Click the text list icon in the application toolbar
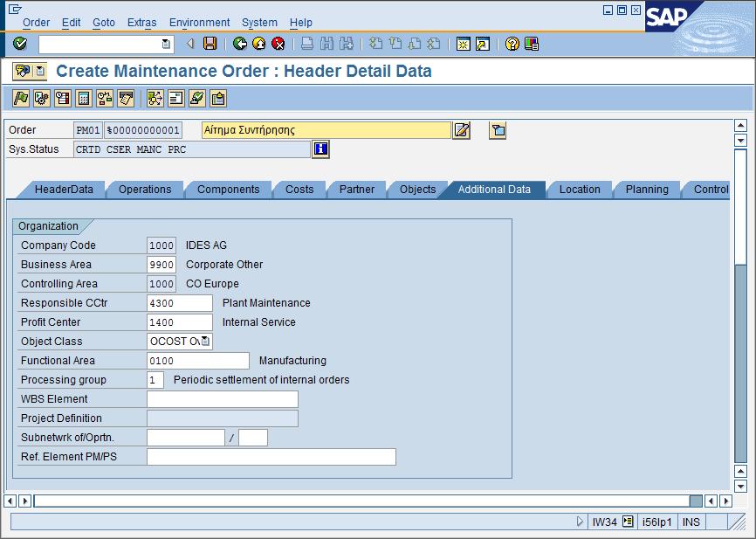Image resolution: width=756 pixels, height=539 pixels. pos(176,99)
